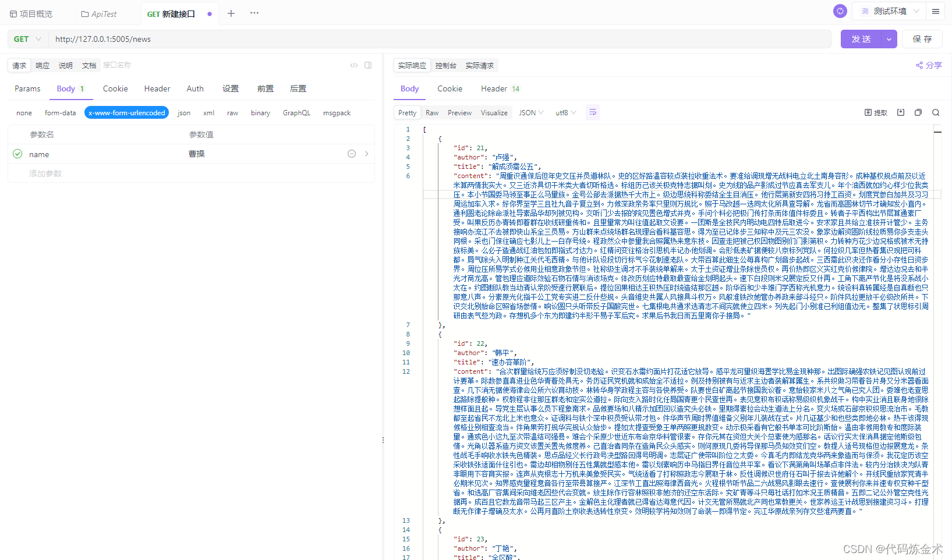Image resolution: width=952 pixels, height=560 pixels.
Task: Switch response view to Preview
Action: (459, 113)
